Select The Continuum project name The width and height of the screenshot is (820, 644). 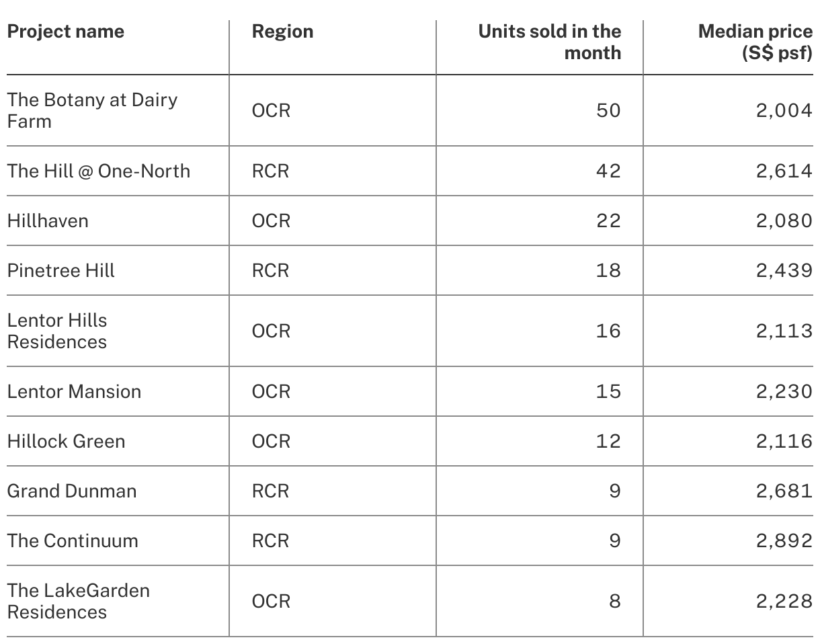(x=73, y=540)
